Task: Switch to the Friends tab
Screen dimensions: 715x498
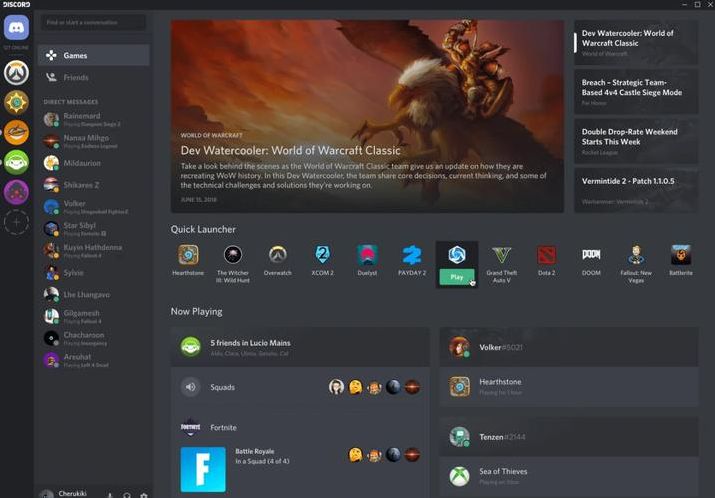Action: pos(93,78)
